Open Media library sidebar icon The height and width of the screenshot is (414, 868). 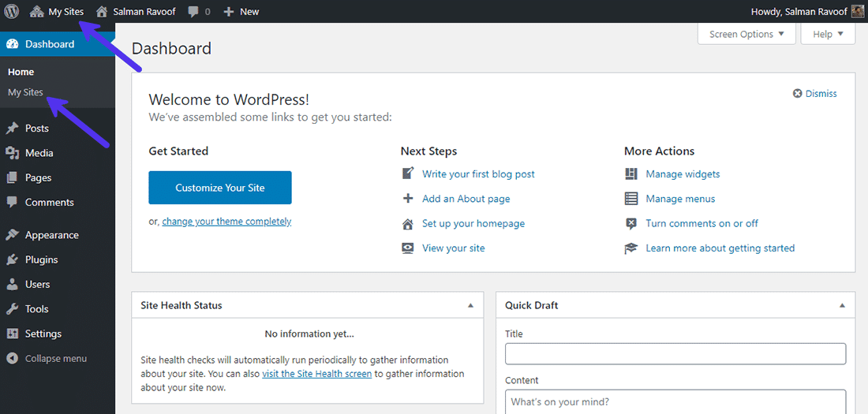(x=13, y=153)
